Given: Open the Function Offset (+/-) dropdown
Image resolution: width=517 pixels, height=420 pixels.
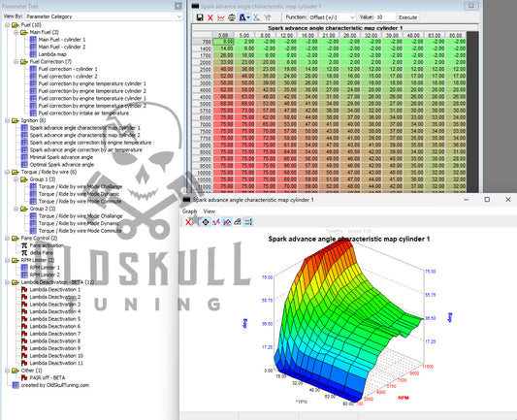Looking at the screenshot, I should click(x=332, y=17).
